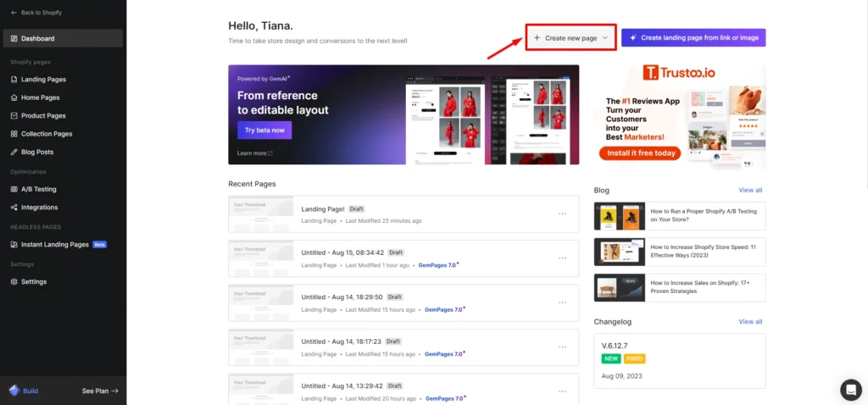868x405 pixels.
Task: Click the Build plan gem icon
Action: 14,391
